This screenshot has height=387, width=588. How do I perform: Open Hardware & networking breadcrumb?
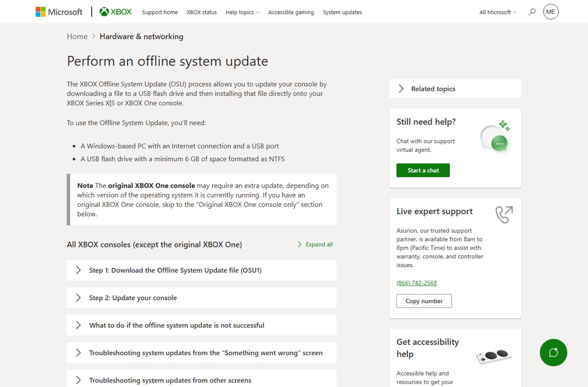(141, 36)
